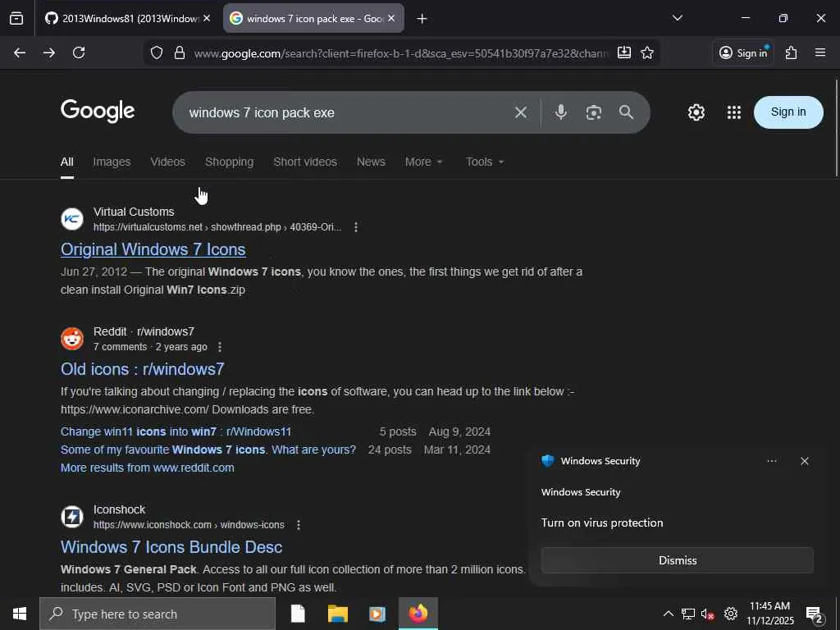Click the browser forward arrow

tap(48, 52)
